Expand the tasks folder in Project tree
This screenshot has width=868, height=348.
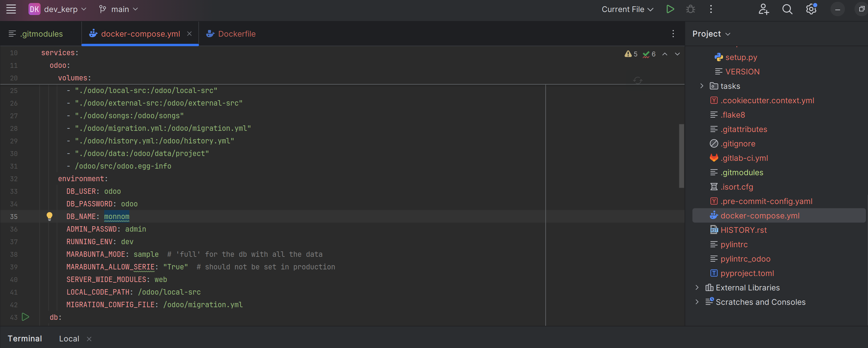(x=701, y=86)
